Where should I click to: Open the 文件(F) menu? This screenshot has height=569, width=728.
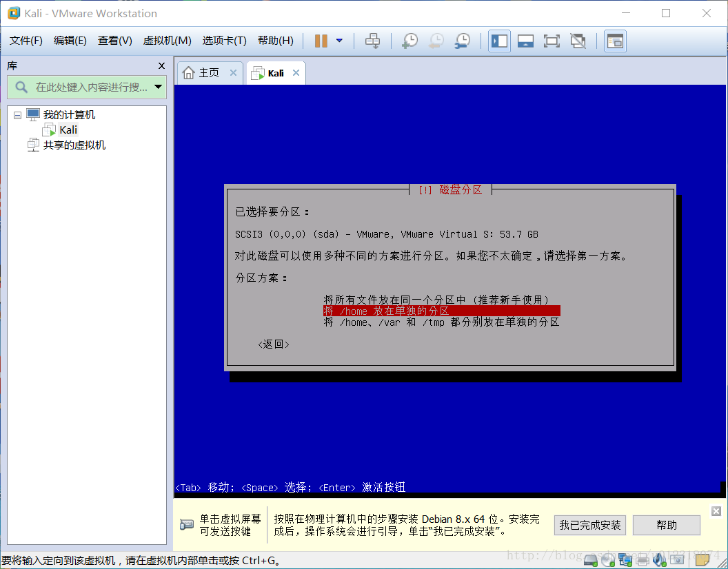pyautogui.click(x=26, y=41)
